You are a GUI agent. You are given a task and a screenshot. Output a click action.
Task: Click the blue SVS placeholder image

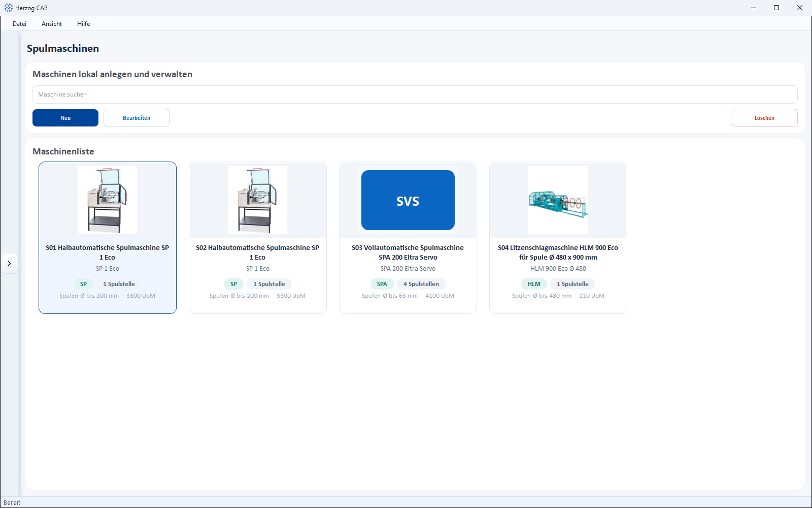(408, 200)
